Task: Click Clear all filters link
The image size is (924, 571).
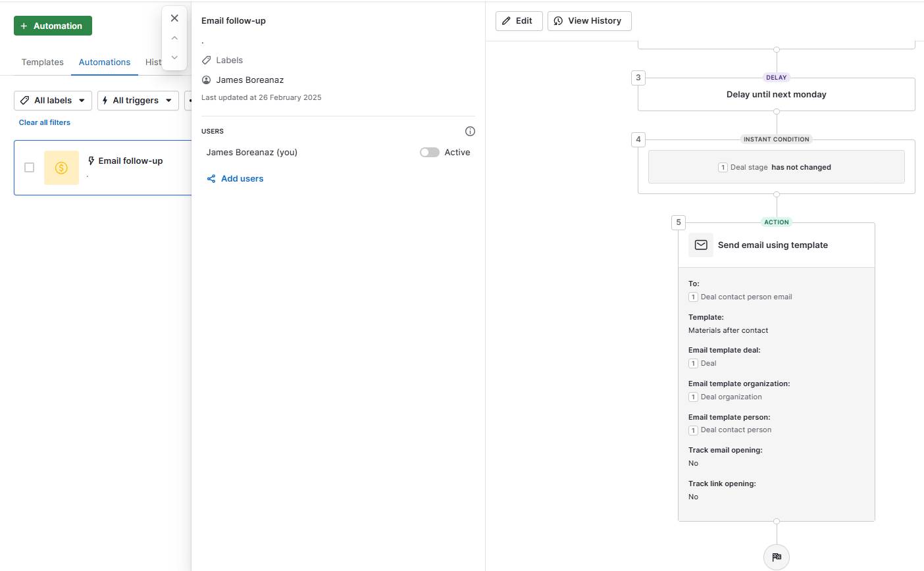Action: (45, 122)
